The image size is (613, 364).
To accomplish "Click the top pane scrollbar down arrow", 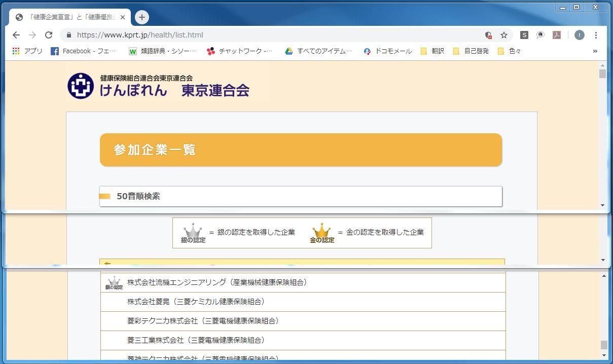I will pos(603,205).
